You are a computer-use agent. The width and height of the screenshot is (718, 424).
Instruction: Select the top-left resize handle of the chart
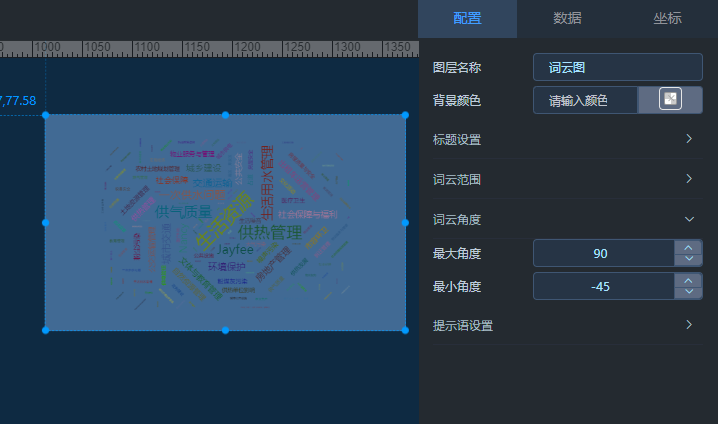click(x=45, y=115)
